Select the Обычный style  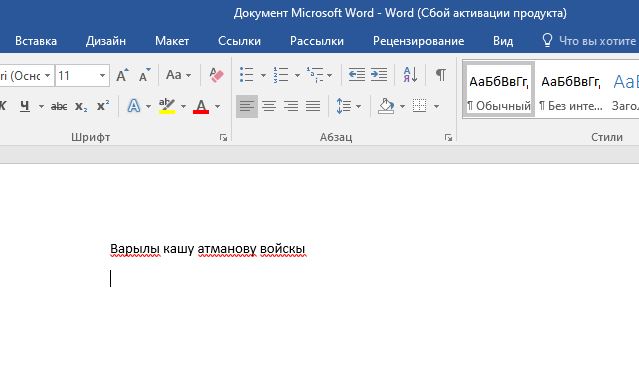[x=499, y=90]
